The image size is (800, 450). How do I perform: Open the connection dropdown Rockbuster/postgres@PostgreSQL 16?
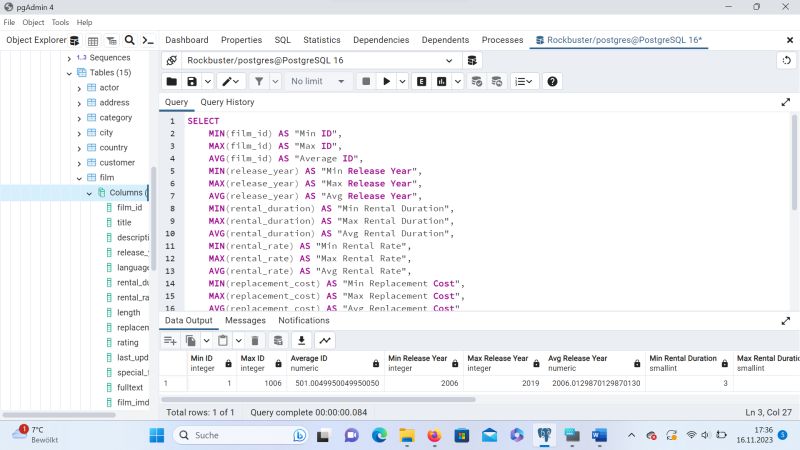click(x=320, y=60)
